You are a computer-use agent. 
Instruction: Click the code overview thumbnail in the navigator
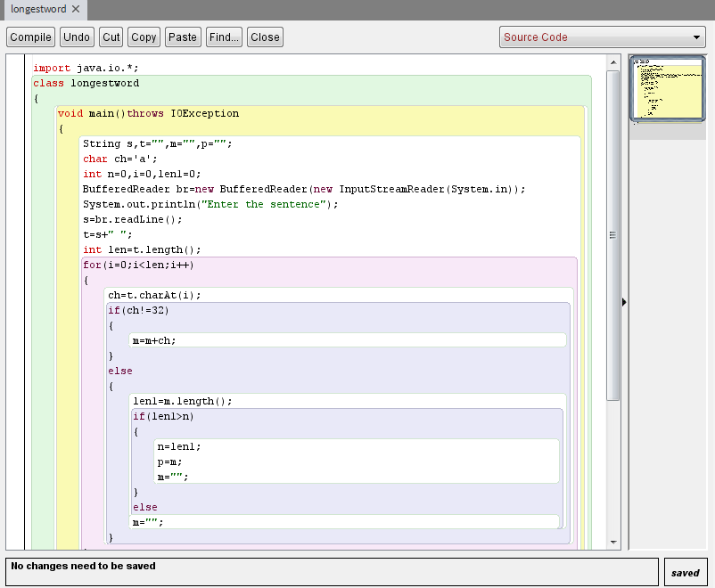click(x=668, y=88)
